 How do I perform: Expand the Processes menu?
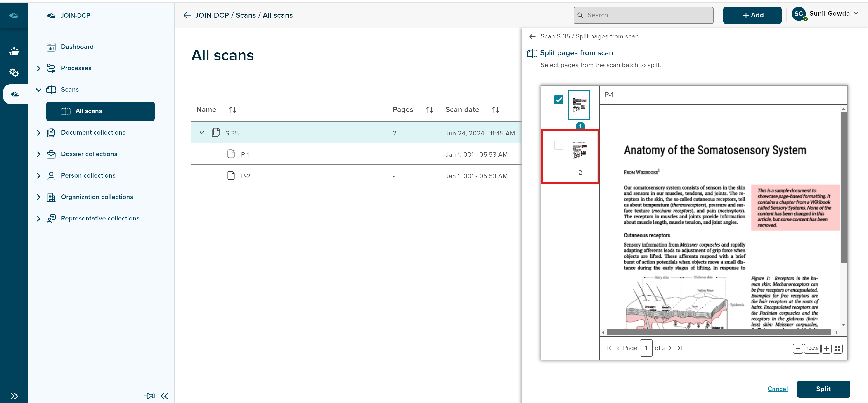38,68
